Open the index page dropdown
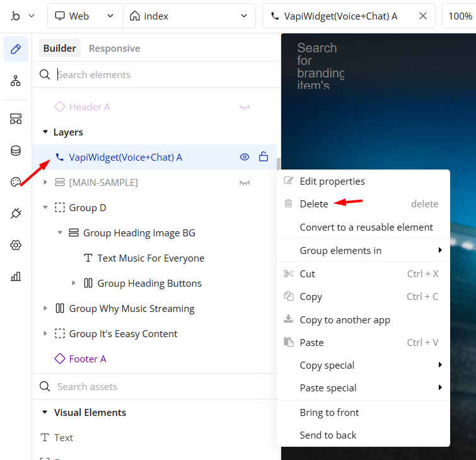This screenshot has height=460, width=476. [189, 16]
